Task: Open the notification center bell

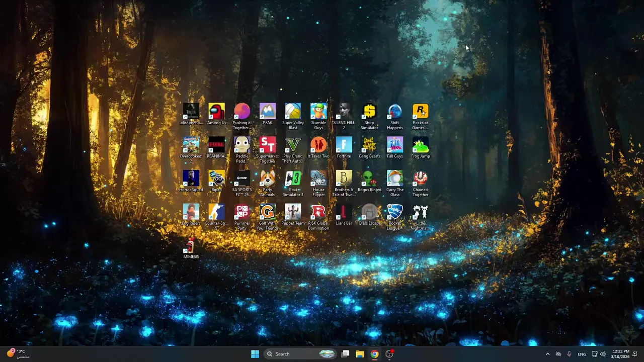Action: pyautogui.click(x=635, y=354)
